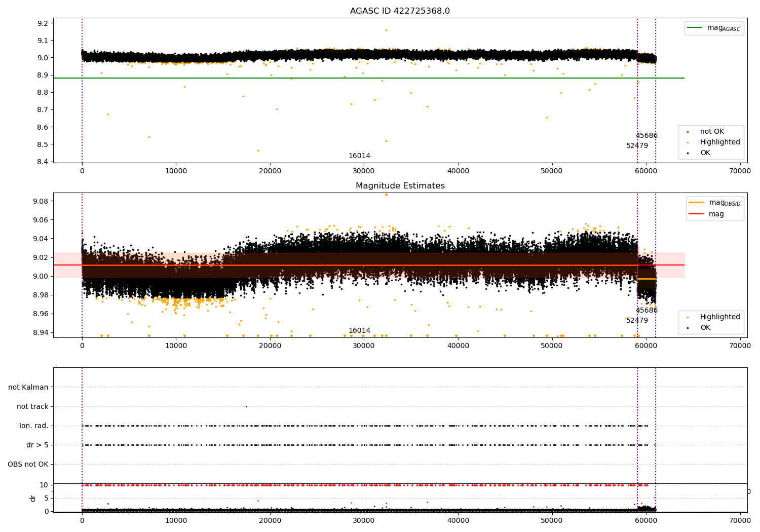Viewport: 760px width, 532px height.
Task: Click the "9.02" y-axis tick in the middle plot
Action: (41, 257)
